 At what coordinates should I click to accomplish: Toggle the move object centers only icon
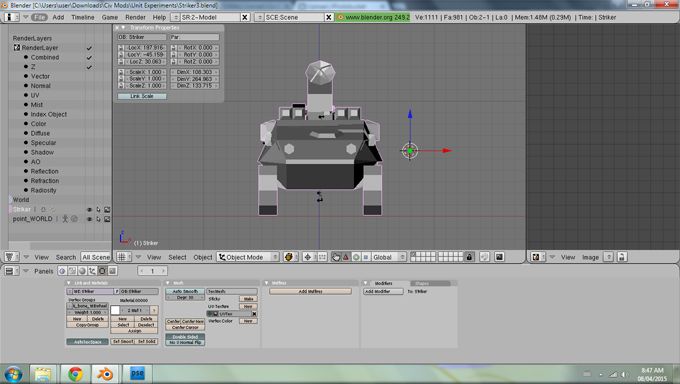tap(322, 257)
